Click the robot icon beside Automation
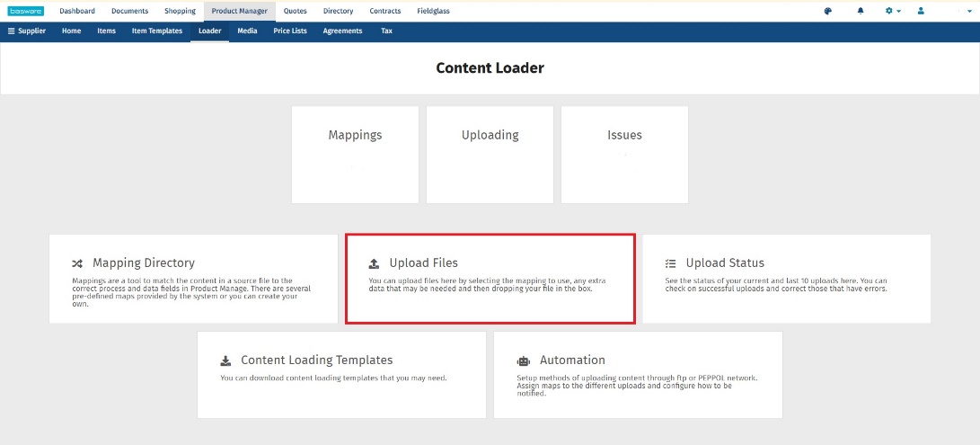The width and height of the screenshot is (980, 445). 523,360
